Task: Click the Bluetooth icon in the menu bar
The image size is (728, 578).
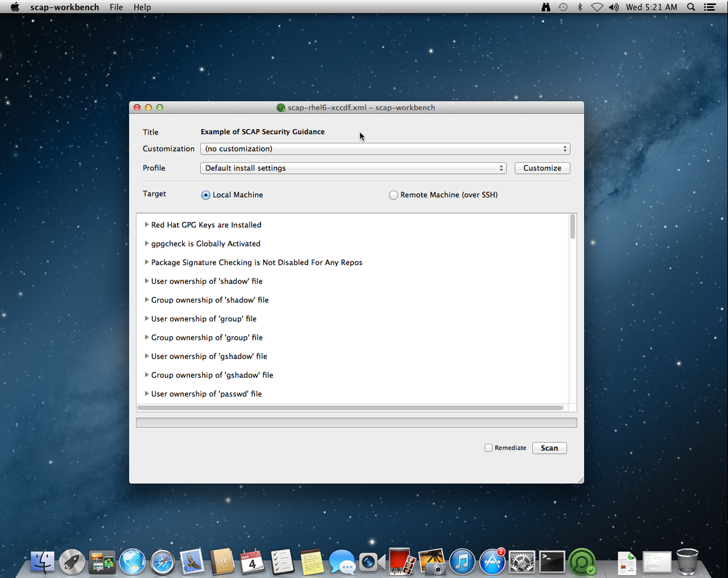Action: pos(580,7)
